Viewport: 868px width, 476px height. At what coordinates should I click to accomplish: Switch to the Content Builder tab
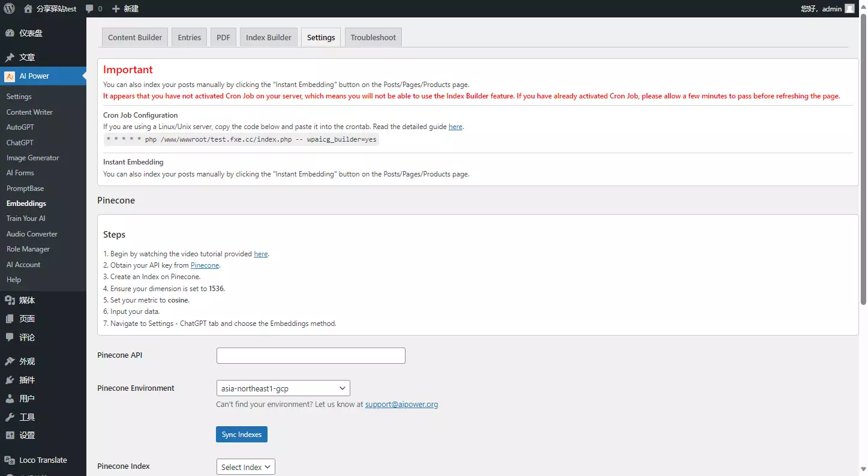tap(135, 37)
